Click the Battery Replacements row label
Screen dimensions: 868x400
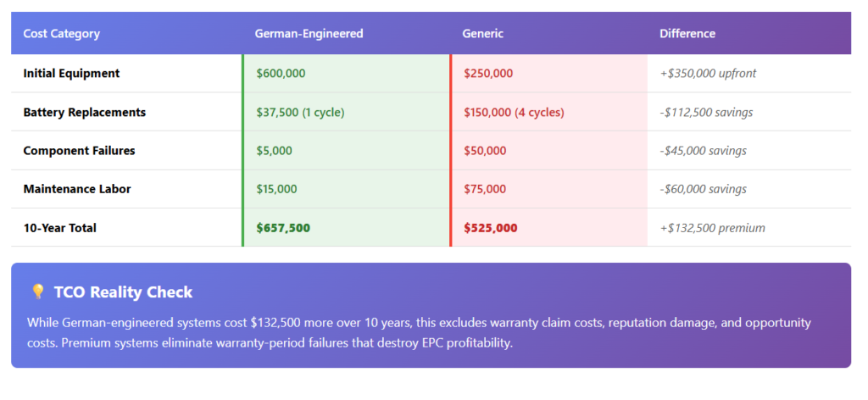(85, 113)
